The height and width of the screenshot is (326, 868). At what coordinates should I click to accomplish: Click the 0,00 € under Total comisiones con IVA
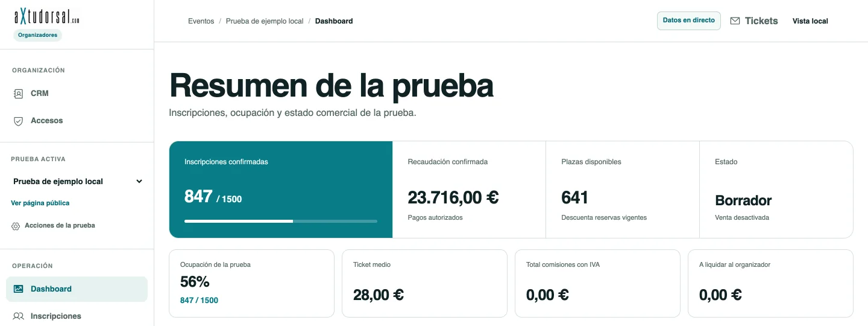(547, 295)
